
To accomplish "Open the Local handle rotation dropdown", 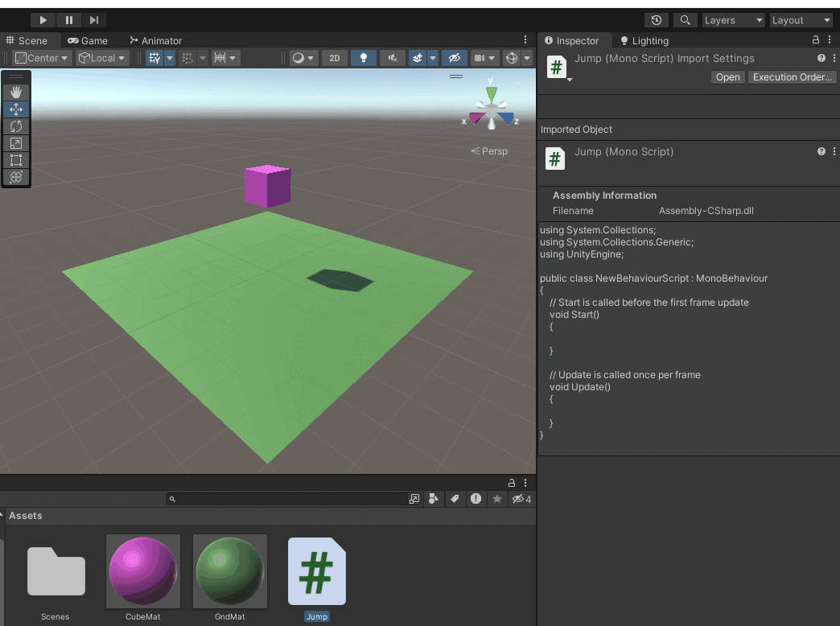I will click(x=101, y=58).
